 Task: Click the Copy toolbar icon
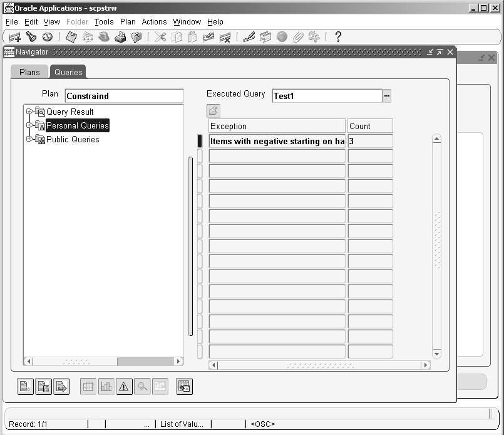click(177, 37)
